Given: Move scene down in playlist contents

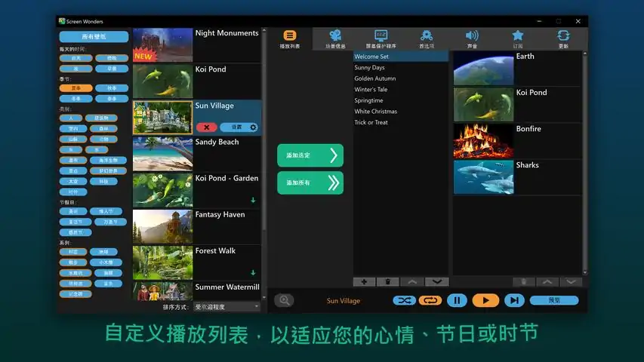Looking at the screenshot, I should click(571, 282).
